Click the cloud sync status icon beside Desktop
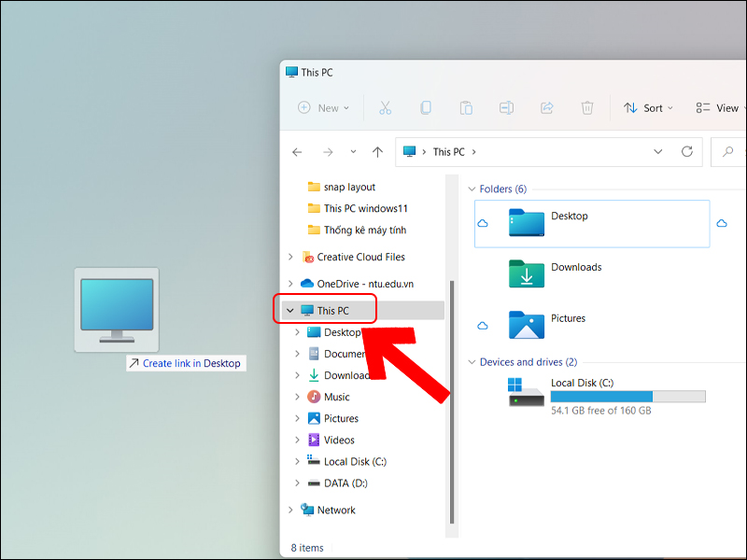747x560 pixels. [x=482, y=224]
